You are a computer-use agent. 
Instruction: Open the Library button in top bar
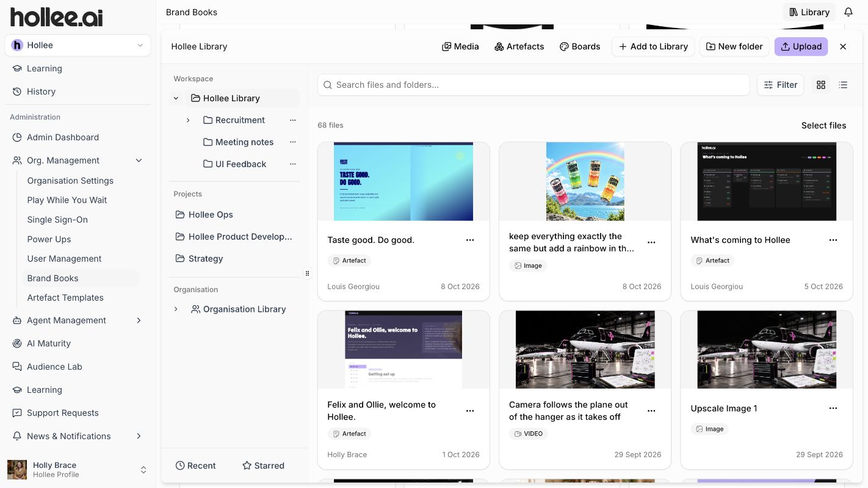809,12
